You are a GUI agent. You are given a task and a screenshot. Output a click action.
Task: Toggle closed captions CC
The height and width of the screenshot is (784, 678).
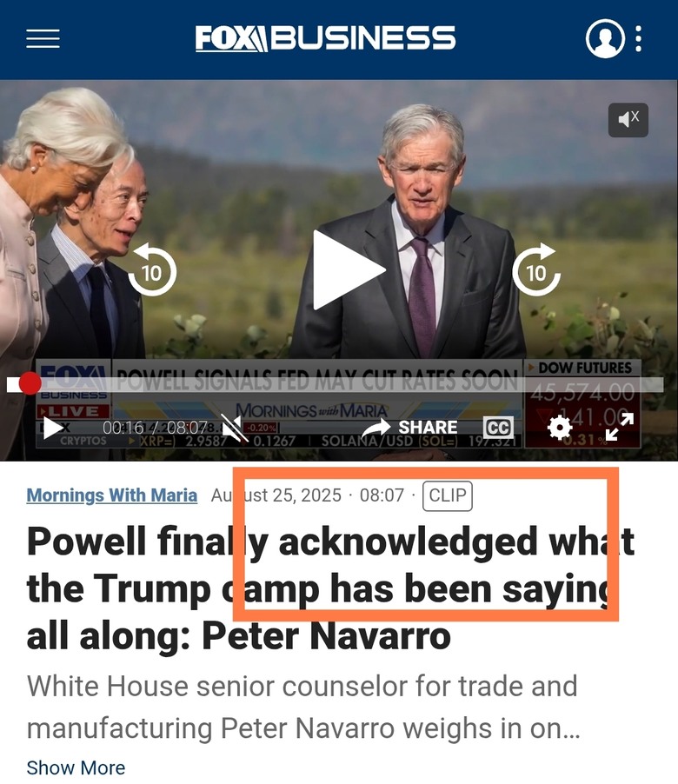(x=498, y=428)
